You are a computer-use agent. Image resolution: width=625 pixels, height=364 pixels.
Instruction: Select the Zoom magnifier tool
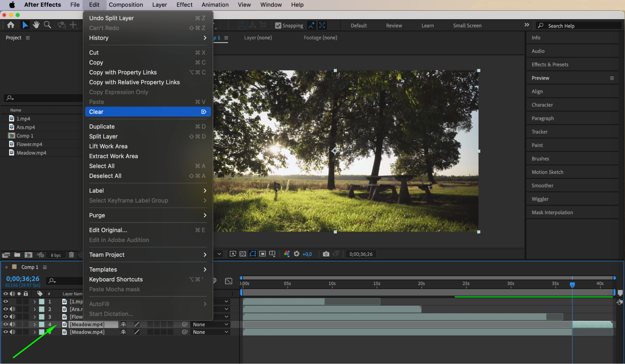[47, 25]
